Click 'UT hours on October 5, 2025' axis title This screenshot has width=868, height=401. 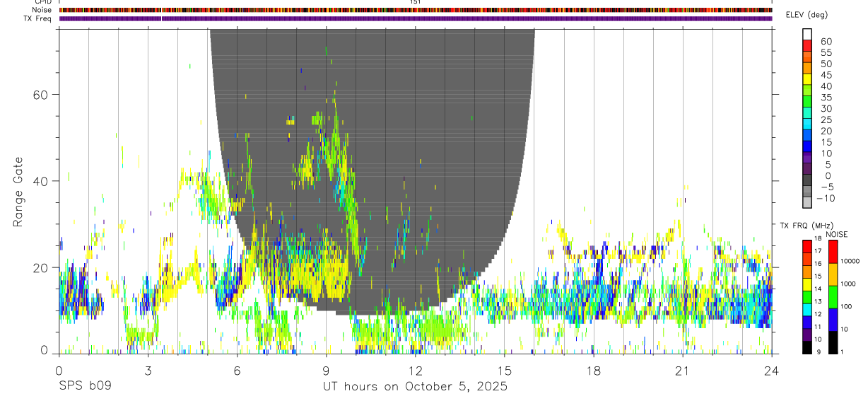tap(415, 387)
